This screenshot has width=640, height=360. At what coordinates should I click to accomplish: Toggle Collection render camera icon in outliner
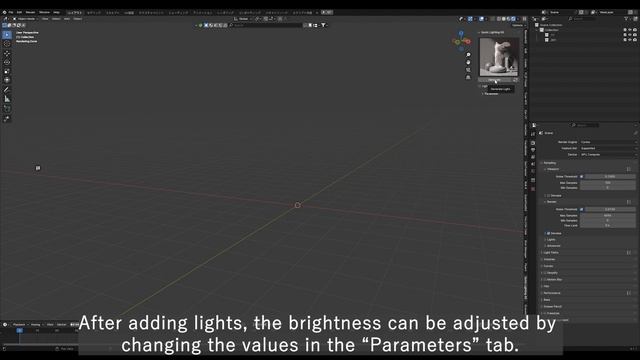(x=635, y=30)
